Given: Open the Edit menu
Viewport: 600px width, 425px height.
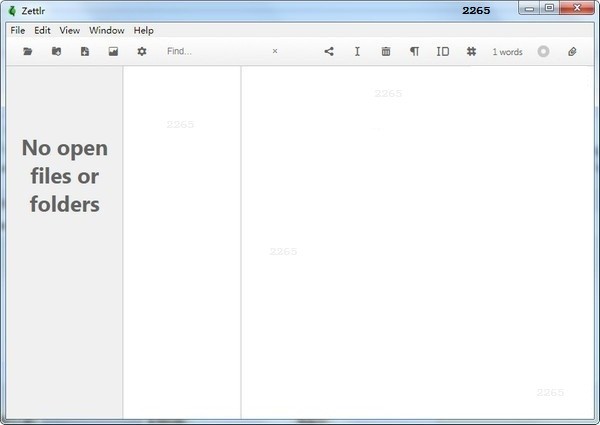Looking at the screenshot, I should (42, 30).
